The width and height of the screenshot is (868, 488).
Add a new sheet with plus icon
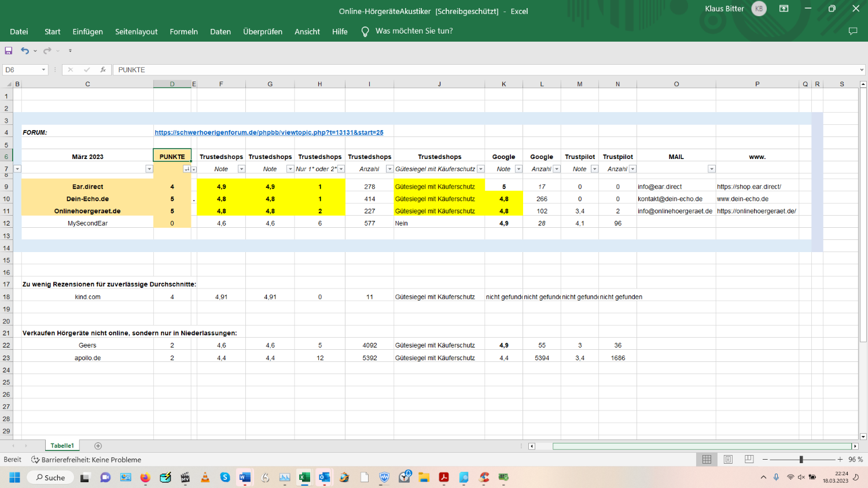click(x=98, y=446)
